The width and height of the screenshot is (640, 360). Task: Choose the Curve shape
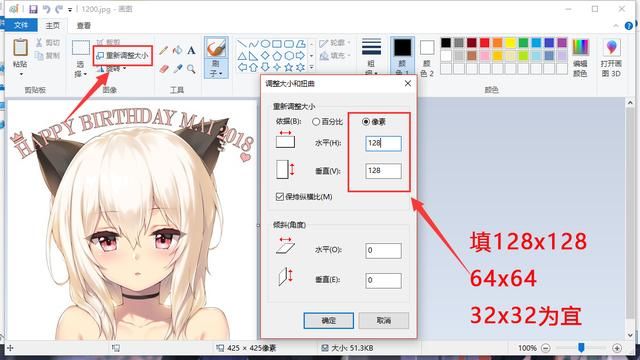pos(253,44)
